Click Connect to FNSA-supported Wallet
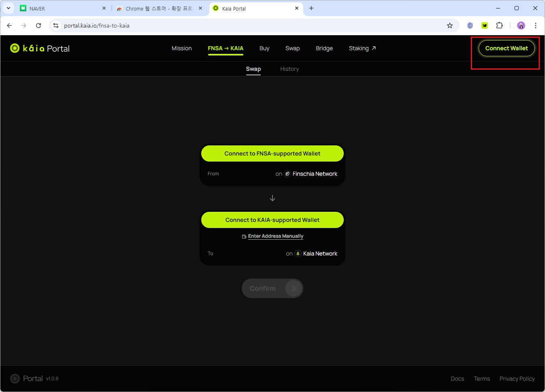Screen dimensions: 545x392 [272, 153]
